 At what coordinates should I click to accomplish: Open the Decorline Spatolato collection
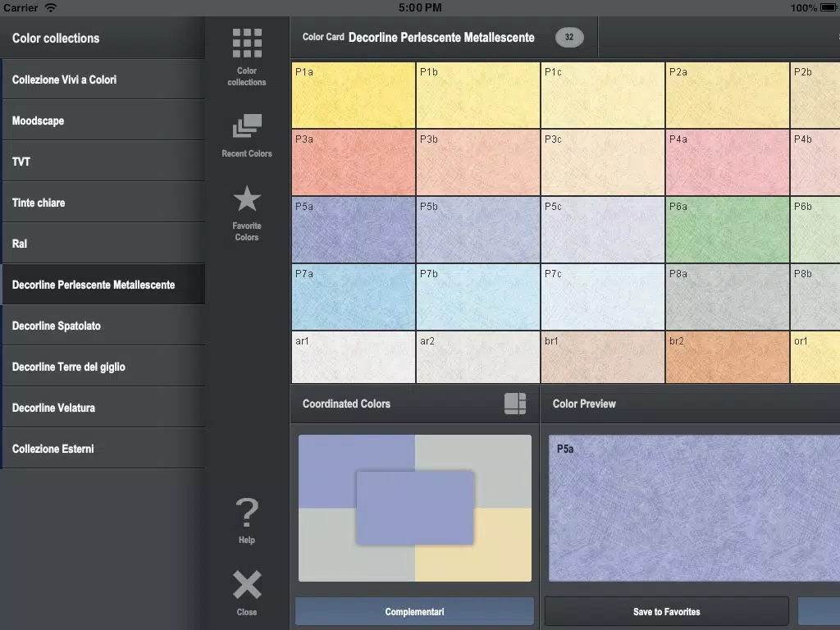pos(103,326)
